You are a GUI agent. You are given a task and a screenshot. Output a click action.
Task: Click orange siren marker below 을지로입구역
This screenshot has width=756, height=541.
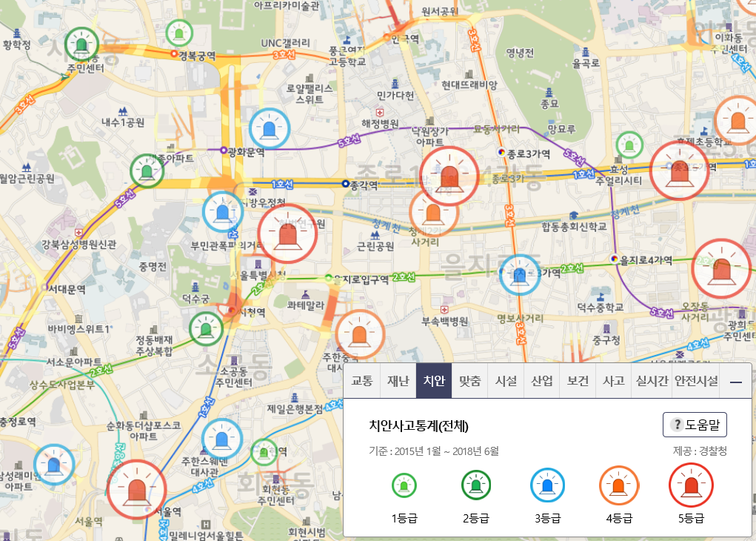click(x=360, y=334)
